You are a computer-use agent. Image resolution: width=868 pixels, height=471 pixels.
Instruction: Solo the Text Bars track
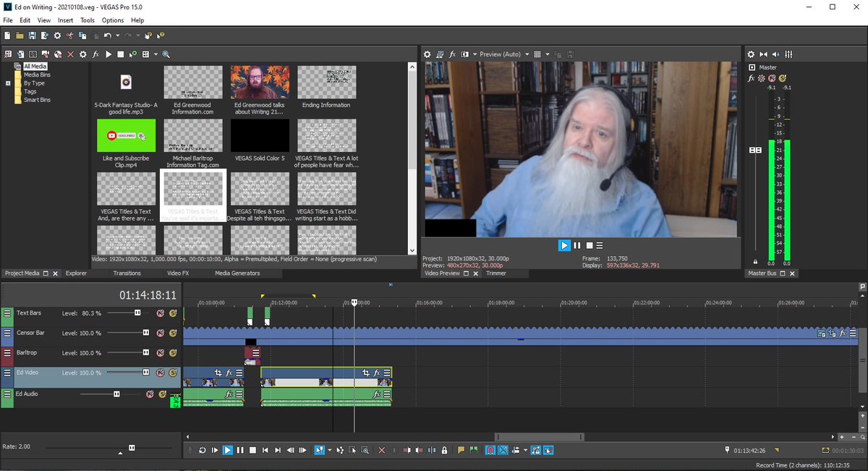click(x=173, y=313)
